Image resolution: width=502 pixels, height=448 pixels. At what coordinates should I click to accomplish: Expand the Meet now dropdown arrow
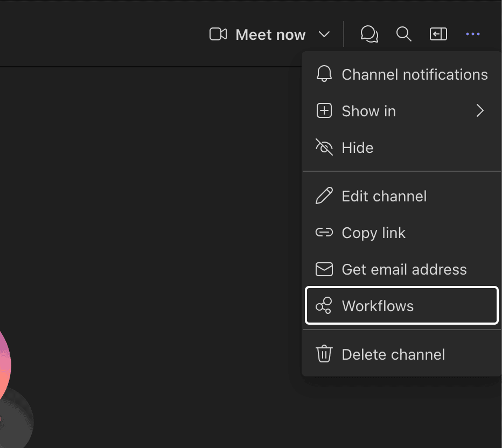tap(324, 34)
